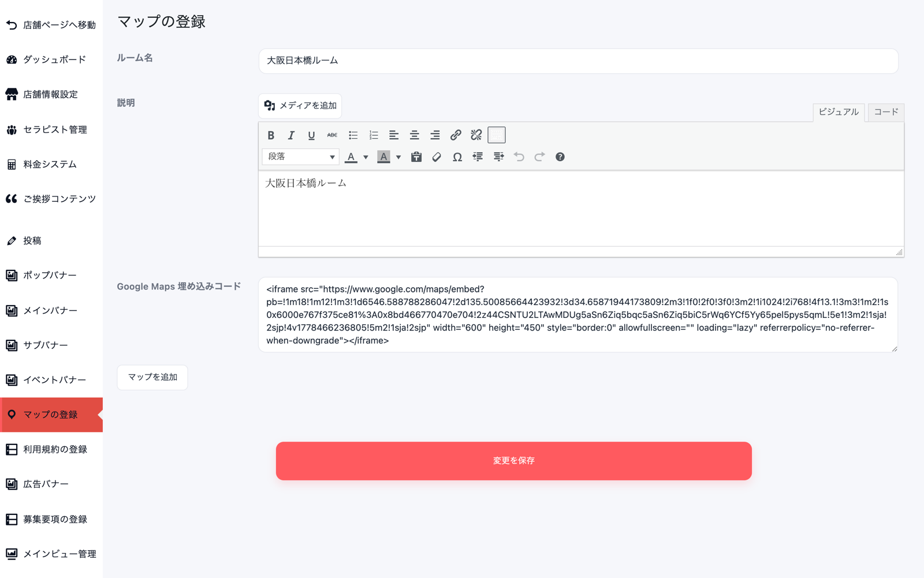Image resolution: width=924 pixels, height=578 pixels.
Task: Click the ルーム名 input field
Action: point(579,61)
